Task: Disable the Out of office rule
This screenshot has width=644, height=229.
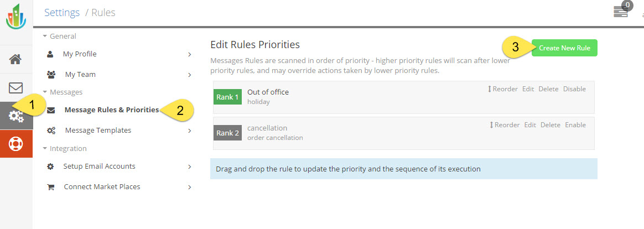Action: [574, 89]
